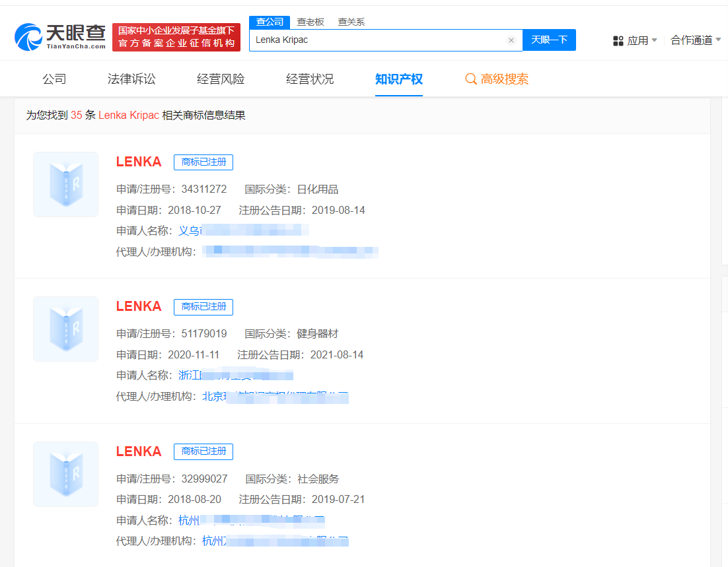Switch to the 查老板 search tab
Image resolution: width=728 pixels, height=567 pixels.
point(310,21)
